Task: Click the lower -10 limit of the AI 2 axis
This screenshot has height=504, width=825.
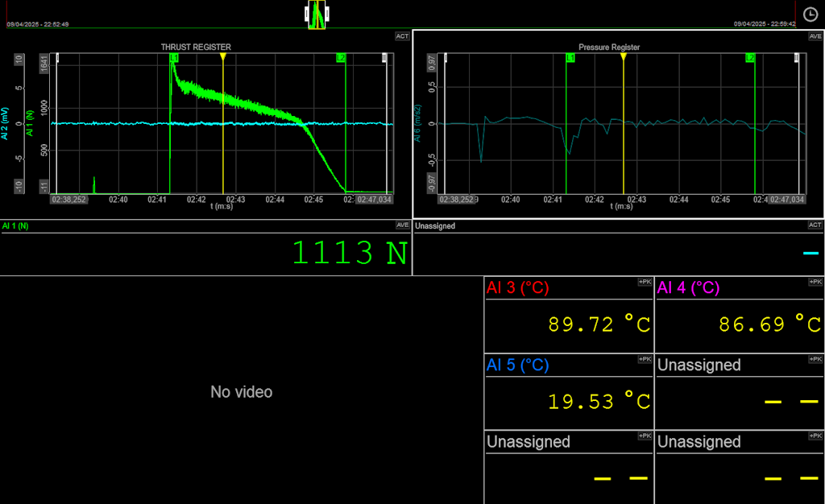Action: (19, 186)
